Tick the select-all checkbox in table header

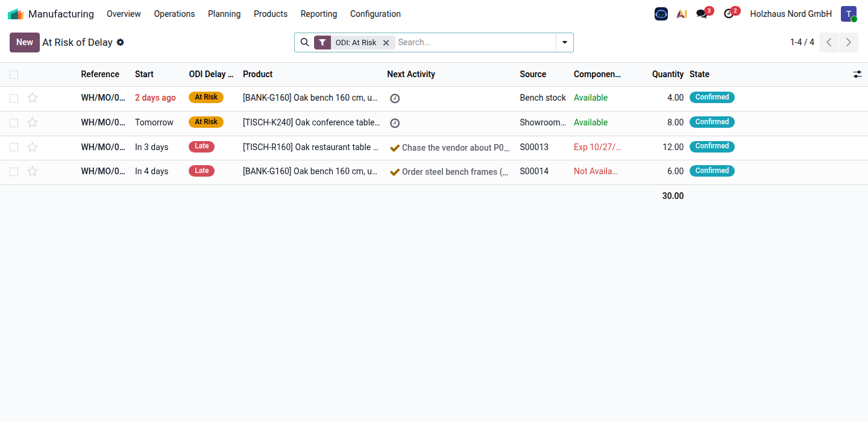(14, 75)
